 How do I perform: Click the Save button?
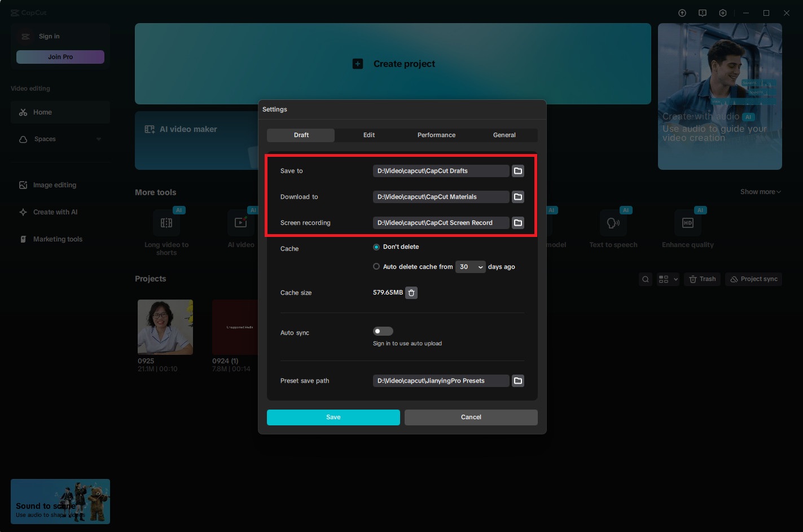point(334,417)
